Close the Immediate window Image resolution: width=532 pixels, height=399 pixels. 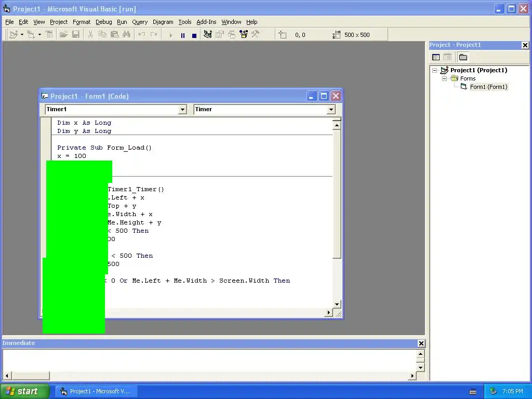(421, 343)
